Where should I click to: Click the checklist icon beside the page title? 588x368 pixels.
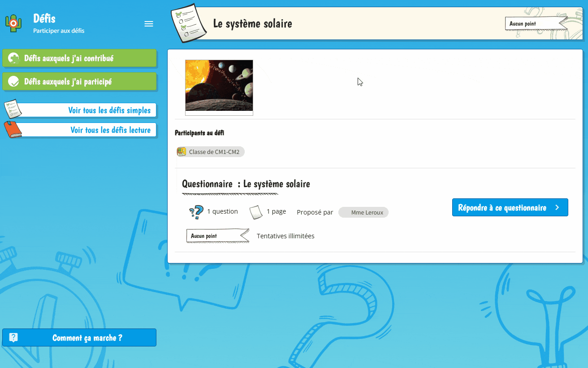[x=189, y=23]
